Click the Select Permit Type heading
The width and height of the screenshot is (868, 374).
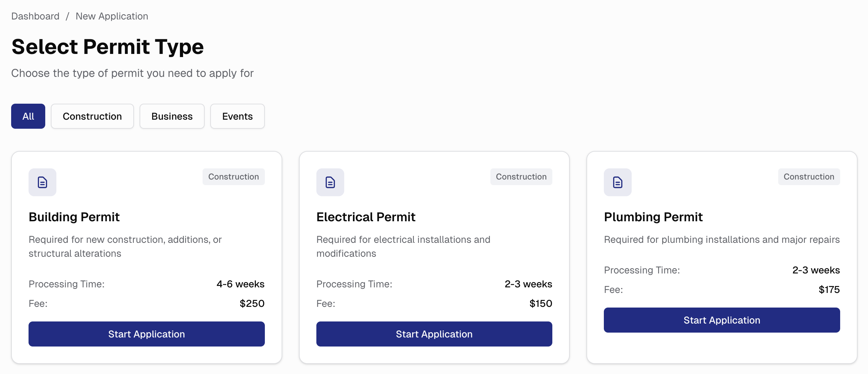tap(108, 46)
